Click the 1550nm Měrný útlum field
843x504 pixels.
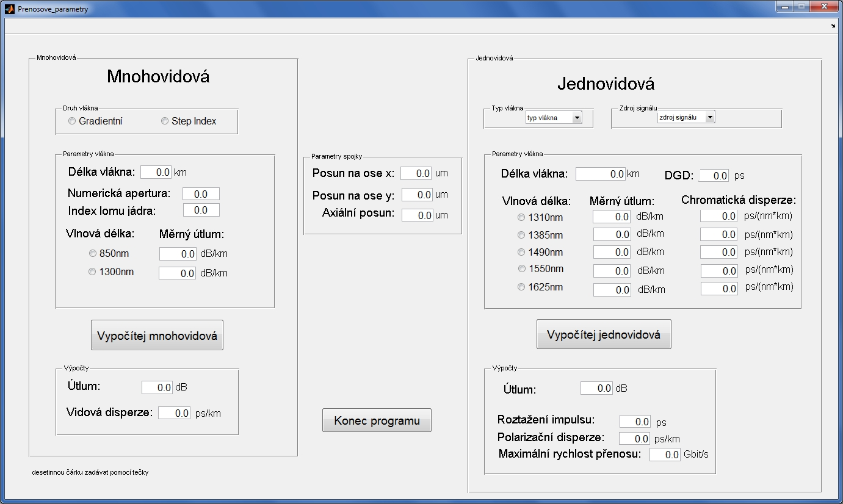pos(612,271)
